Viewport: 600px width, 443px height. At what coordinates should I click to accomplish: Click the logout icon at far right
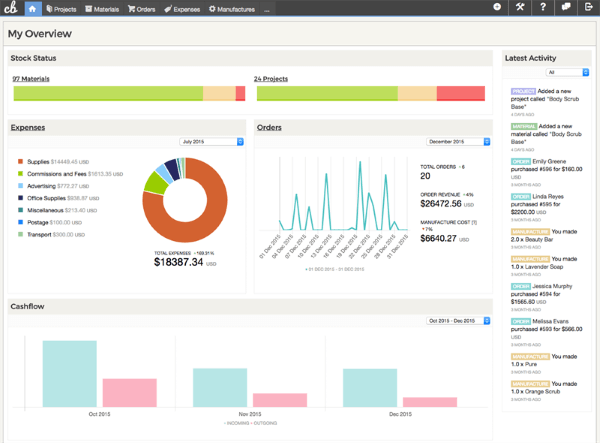coord(588,8)
